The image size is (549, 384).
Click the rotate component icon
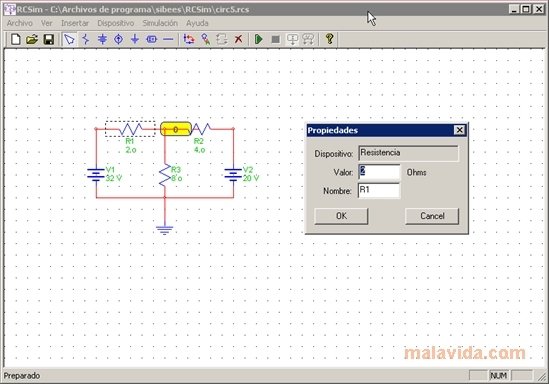(189, 39)
